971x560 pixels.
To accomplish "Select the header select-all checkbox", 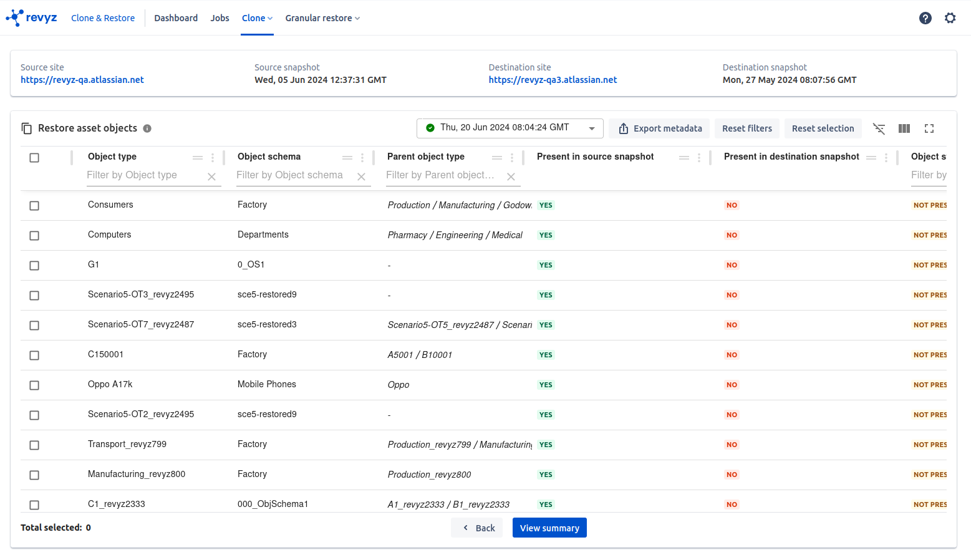I will 34,158.
